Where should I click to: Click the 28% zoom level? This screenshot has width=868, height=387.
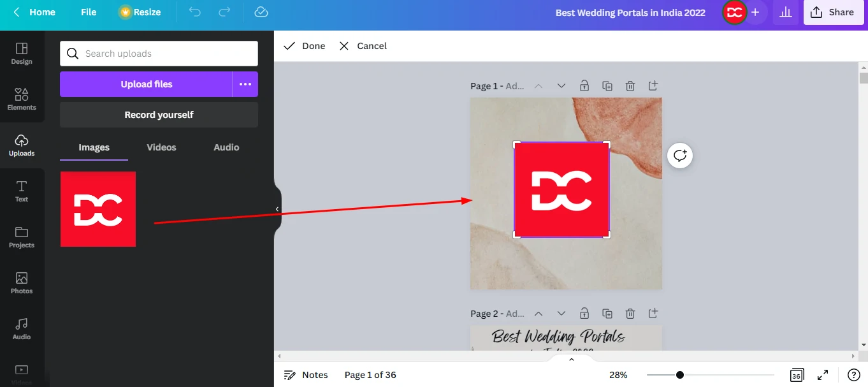[618, 375]
